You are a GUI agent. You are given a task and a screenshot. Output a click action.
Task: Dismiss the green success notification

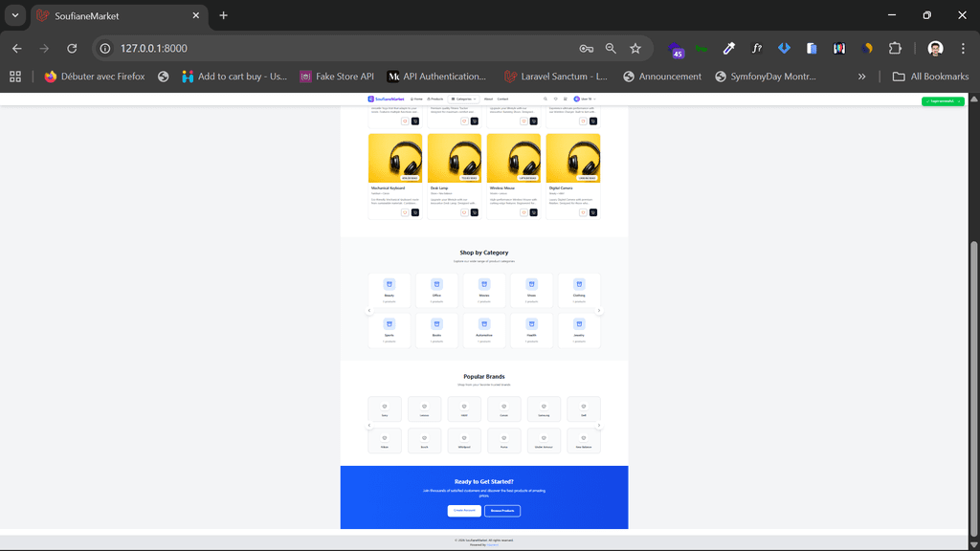tap(959, 101)
